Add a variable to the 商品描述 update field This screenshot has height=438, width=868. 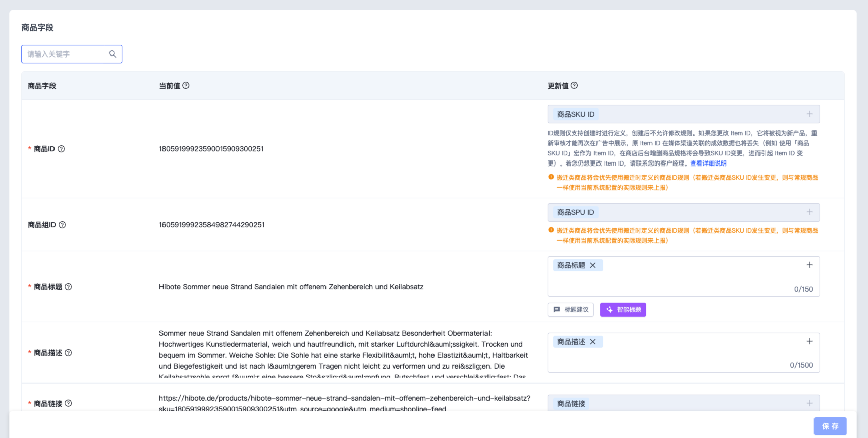809,342
